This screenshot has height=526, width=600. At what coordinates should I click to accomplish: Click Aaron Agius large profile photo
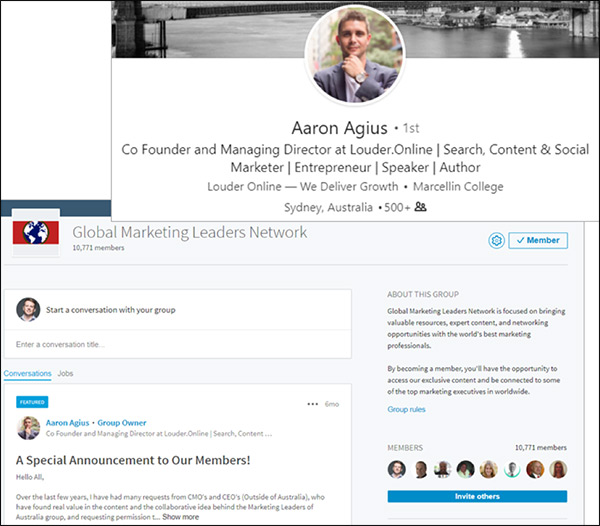click(x=355, y=54)
